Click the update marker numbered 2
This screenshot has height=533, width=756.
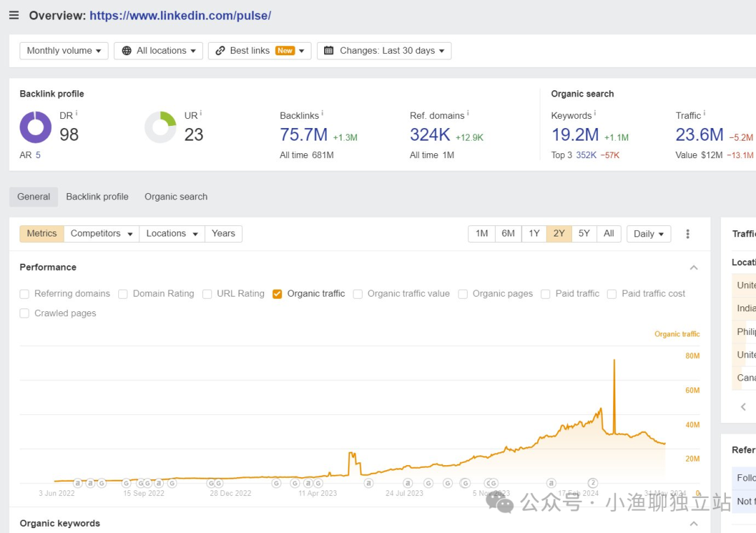pyautogui.click(x=593, y=483)
